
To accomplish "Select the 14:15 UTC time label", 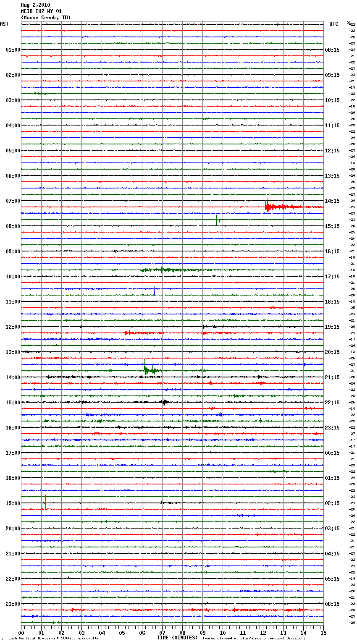I will pos(332,201).
